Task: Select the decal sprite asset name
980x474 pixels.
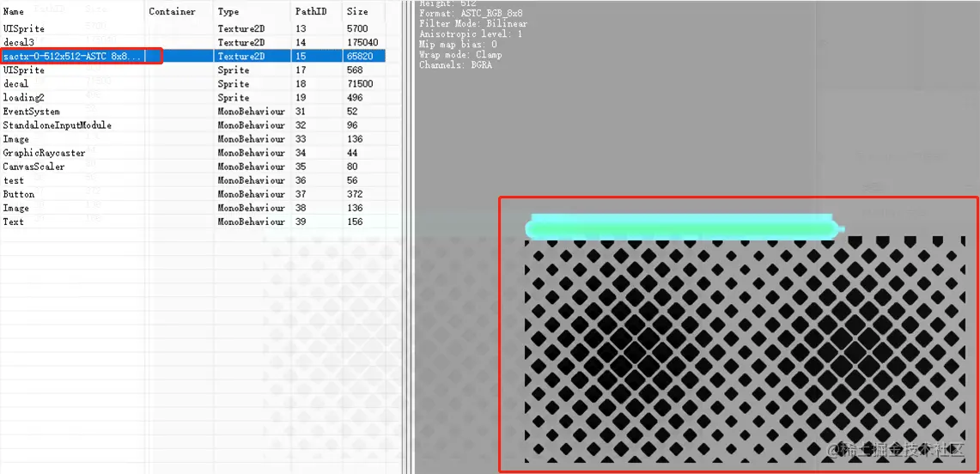Action: pyautogui.click(x=15, y=83)
